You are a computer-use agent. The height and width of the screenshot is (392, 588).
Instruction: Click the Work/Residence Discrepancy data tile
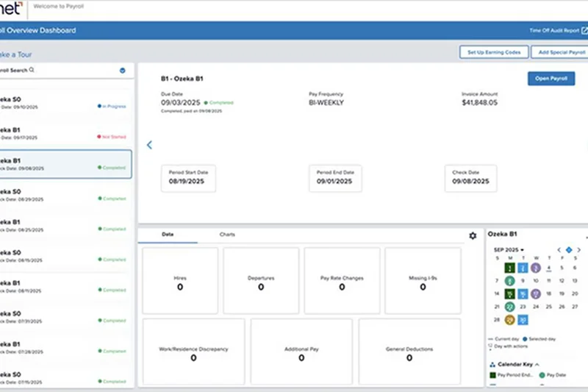pos(193,352)
